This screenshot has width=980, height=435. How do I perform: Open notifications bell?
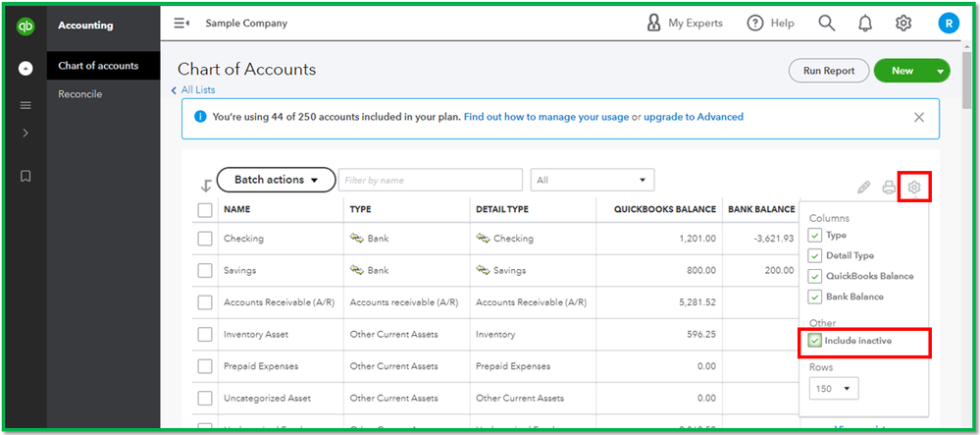[x=865, y=24]
